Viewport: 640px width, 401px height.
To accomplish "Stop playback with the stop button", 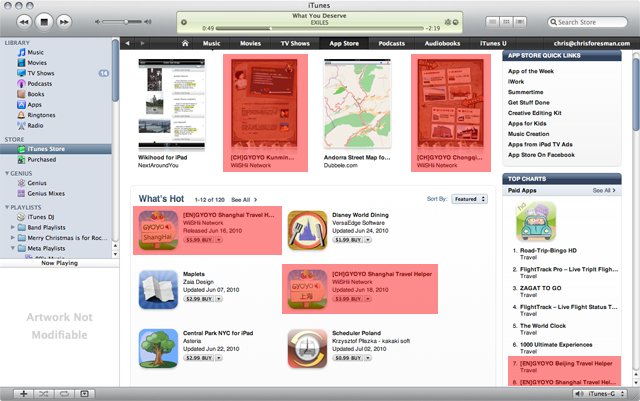I will [44, 22].
